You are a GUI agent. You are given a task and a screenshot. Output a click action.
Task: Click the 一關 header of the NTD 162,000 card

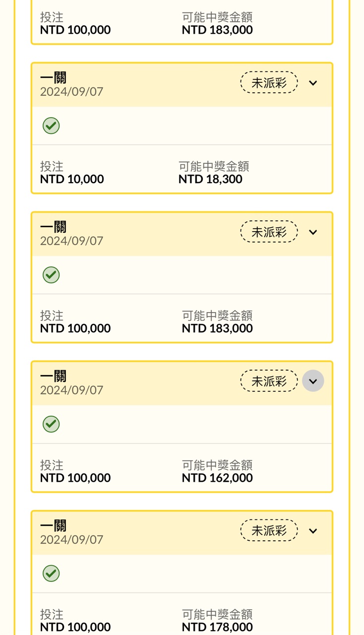pos(53,376)
